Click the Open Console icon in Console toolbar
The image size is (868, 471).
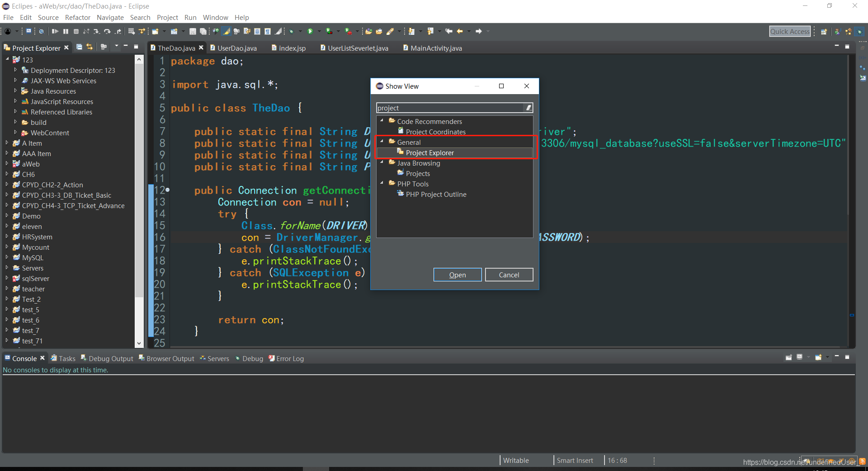click(818, 357)
